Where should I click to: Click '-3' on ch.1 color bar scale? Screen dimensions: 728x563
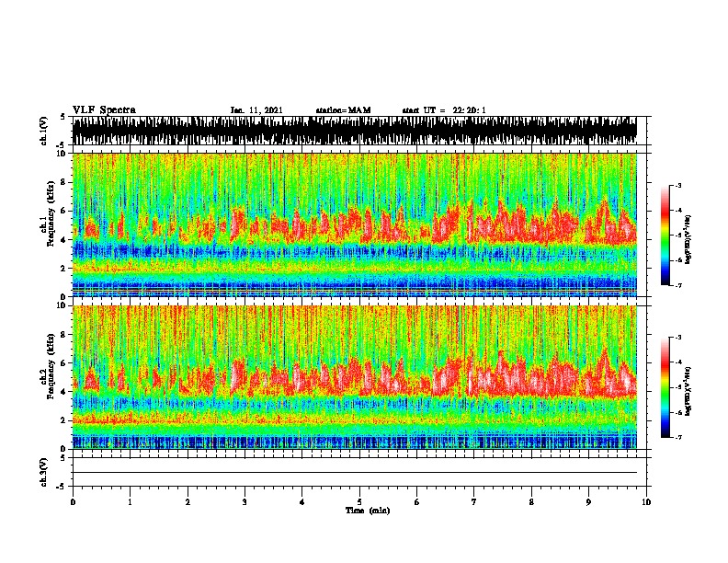pos(678,185)
